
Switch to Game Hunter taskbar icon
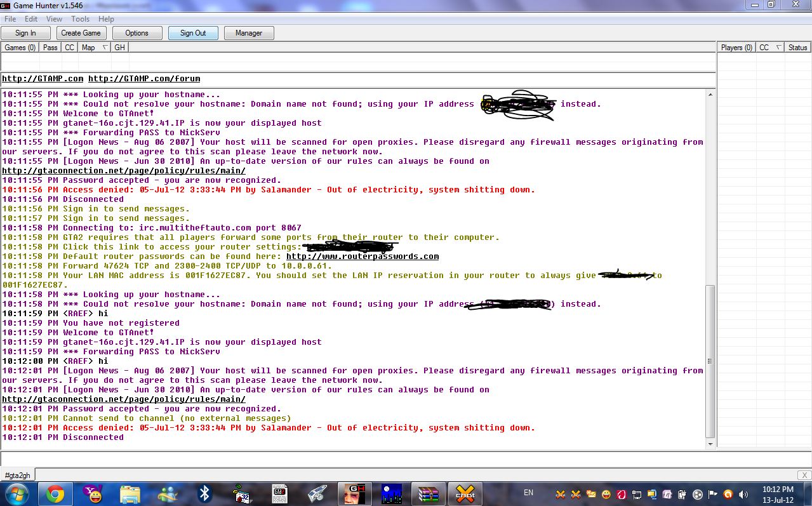tap(354, 493)
